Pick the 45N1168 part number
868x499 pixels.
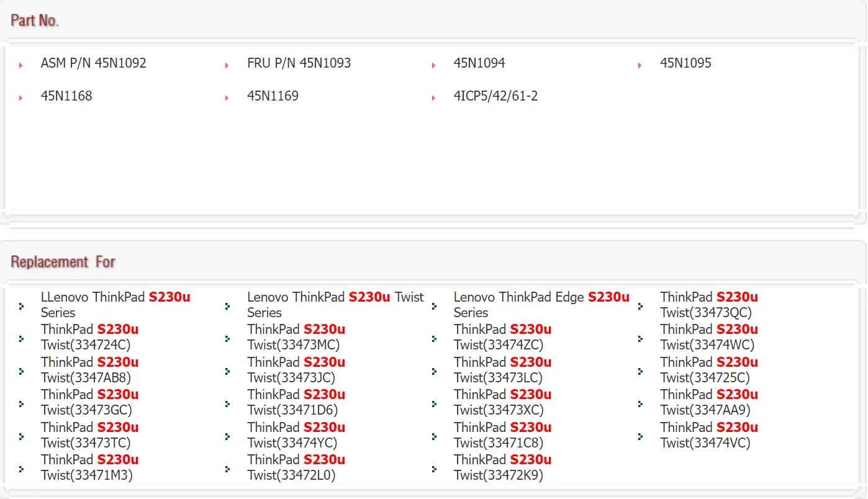66,96
